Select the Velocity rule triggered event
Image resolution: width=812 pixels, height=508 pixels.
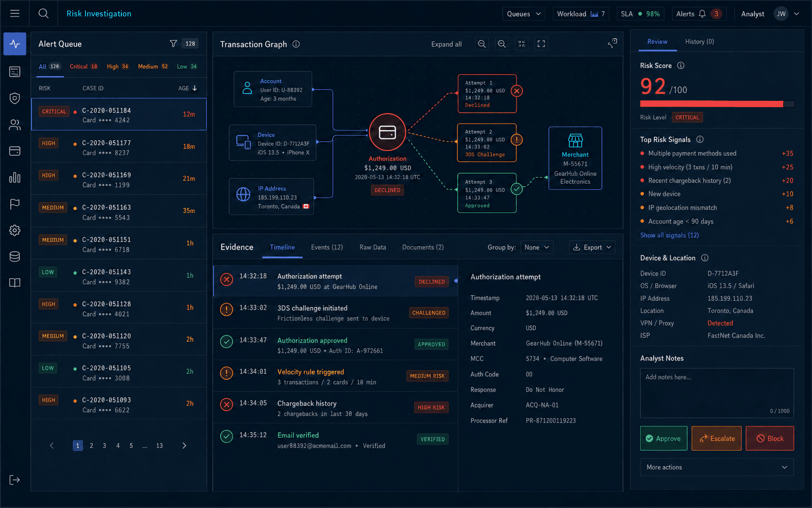pos(335,376)
